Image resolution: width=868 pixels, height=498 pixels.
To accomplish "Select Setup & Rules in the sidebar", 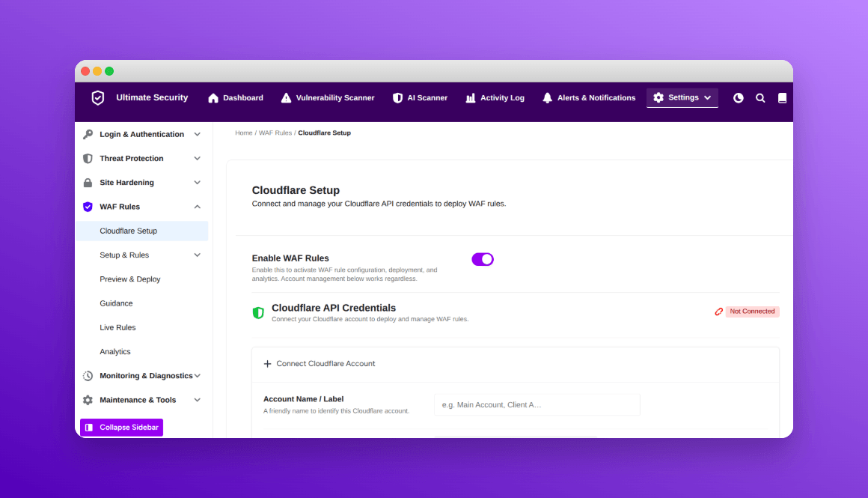I will click(x=124, y=255).
